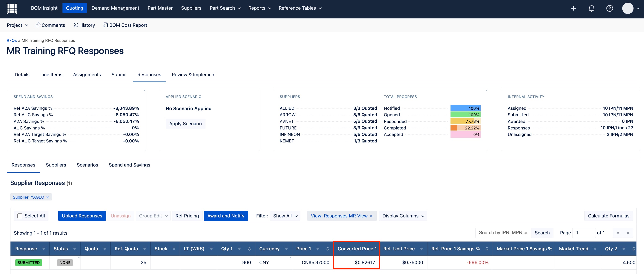The height and width of the screenshot is (274, 644).
Task: Open filter icon on Price 1 column
Action: (318, 248)
